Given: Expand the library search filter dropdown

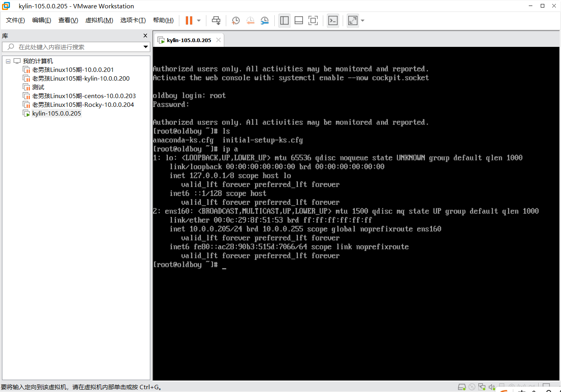Looking at the screenshot, I should click(x=146, y=47).
